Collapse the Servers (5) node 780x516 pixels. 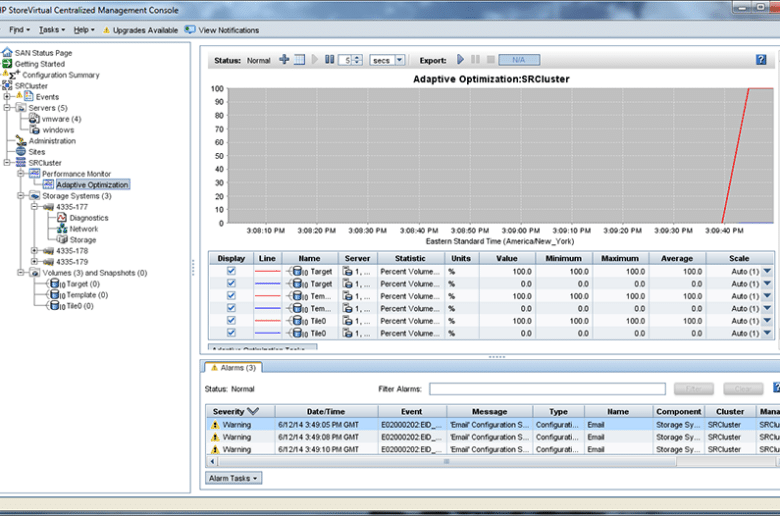coord(7,107)
